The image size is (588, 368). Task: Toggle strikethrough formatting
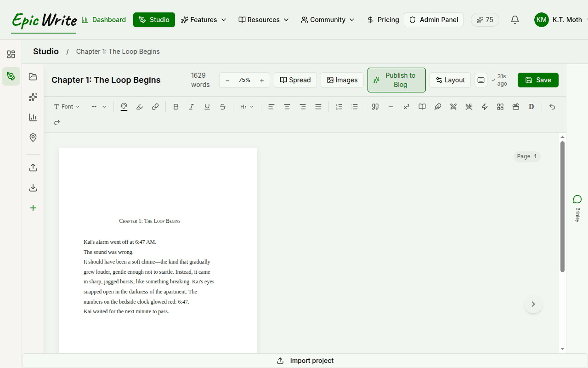pyautogui.click(x=223, y=106)
